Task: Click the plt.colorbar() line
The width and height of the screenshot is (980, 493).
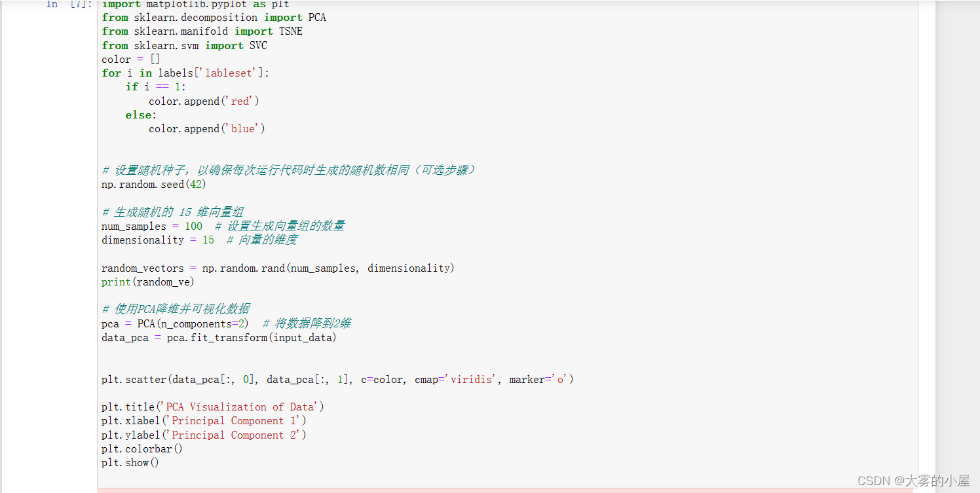Action: click(142, 449)
